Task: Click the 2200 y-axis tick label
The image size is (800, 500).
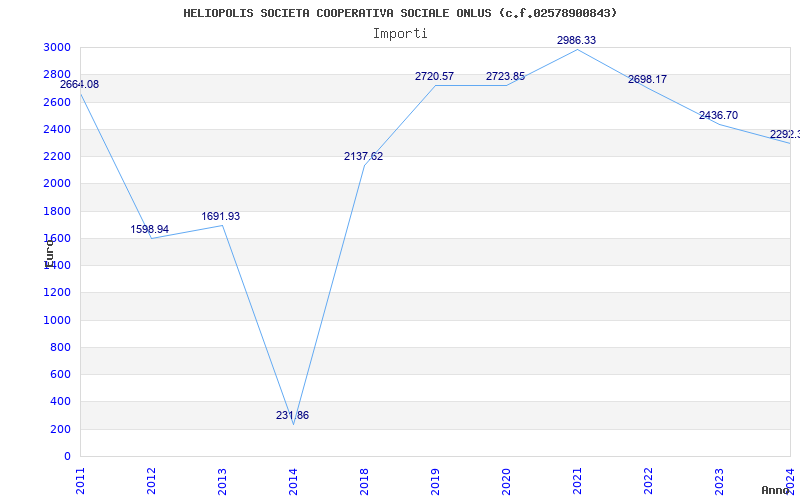Action: [57, 157]
